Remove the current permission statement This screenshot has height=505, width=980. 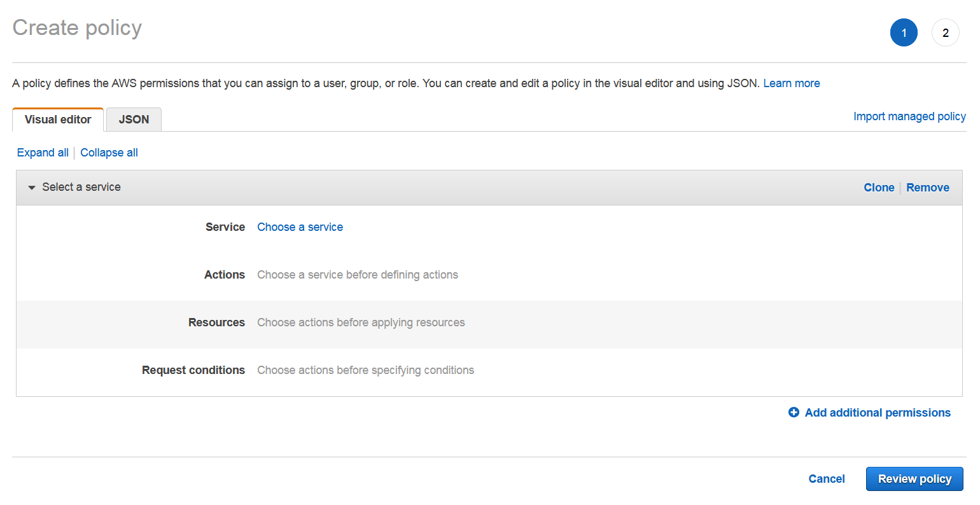click(x=927, y=187)
